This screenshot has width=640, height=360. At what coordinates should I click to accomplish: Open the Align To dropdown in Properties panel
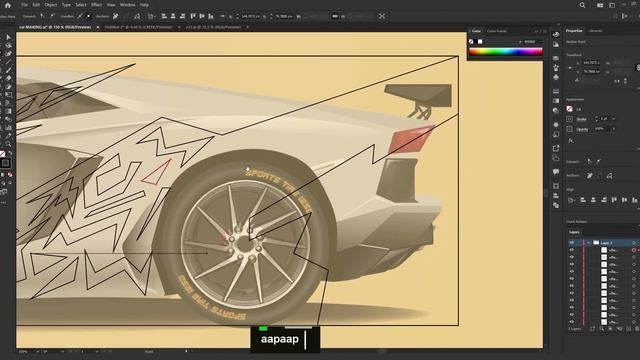point(571,200)
